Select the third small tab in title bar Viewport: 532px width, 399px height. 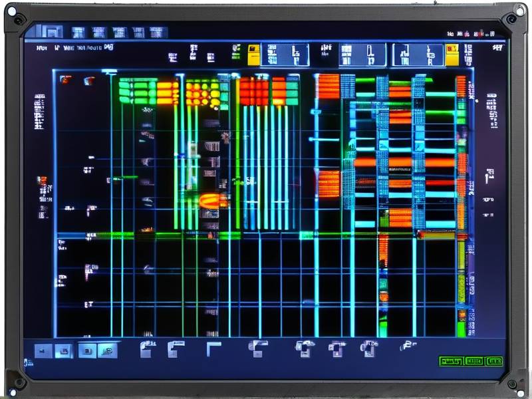coord(118,32)
